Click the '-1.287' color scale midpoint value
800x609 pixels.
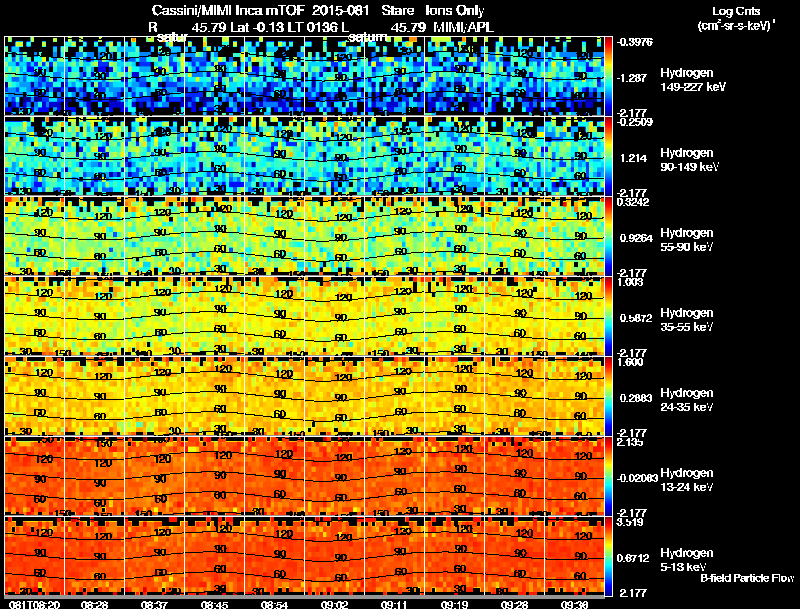click(632, 78)
